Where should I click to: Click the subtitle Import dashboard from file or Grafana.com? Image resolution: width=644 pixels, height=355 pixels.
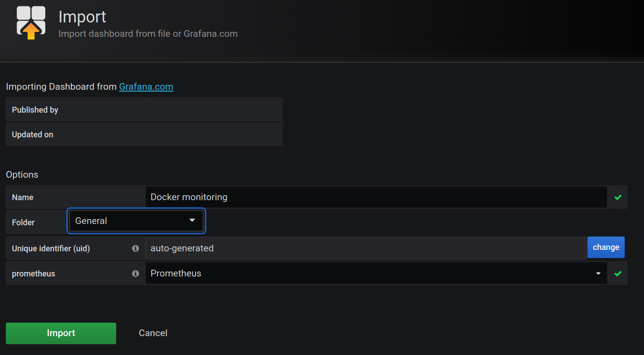(148, 34)
